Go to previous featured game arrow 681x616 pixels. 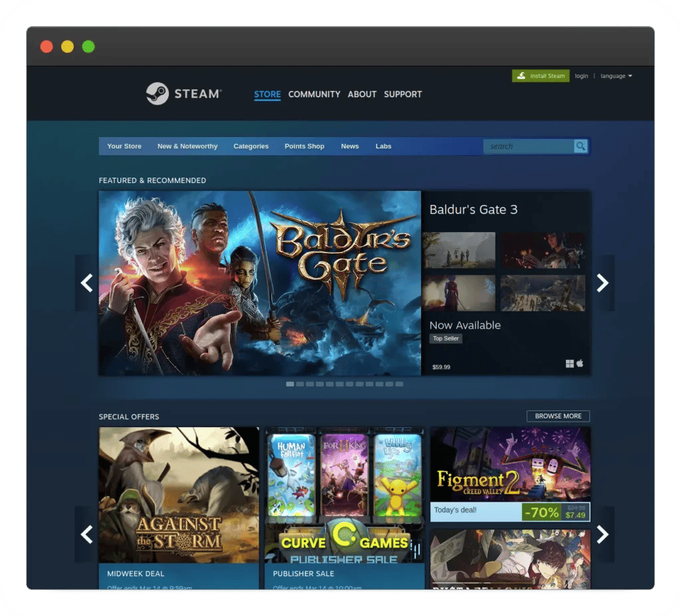pos(87,283)
